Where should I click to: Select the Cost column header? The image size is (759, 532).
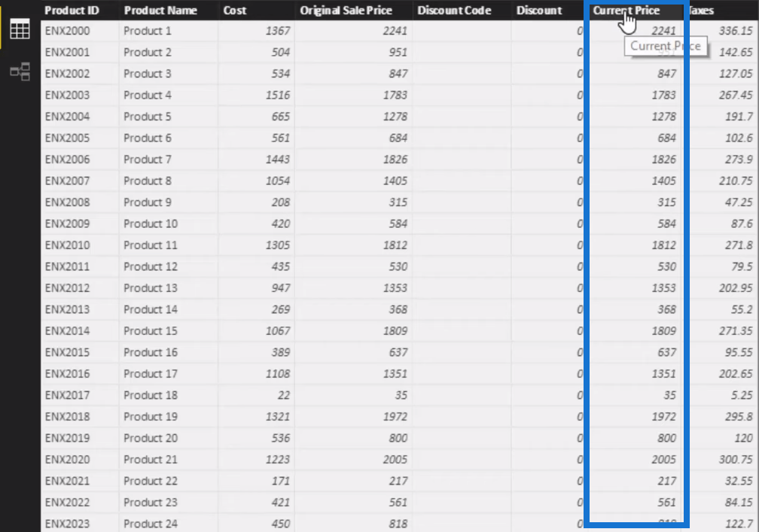coord(235,10)
